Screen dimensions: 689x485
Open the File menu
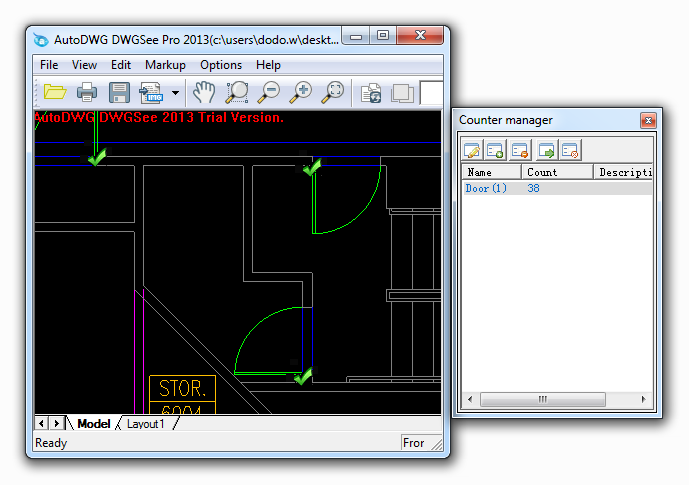tap(49, 65)
